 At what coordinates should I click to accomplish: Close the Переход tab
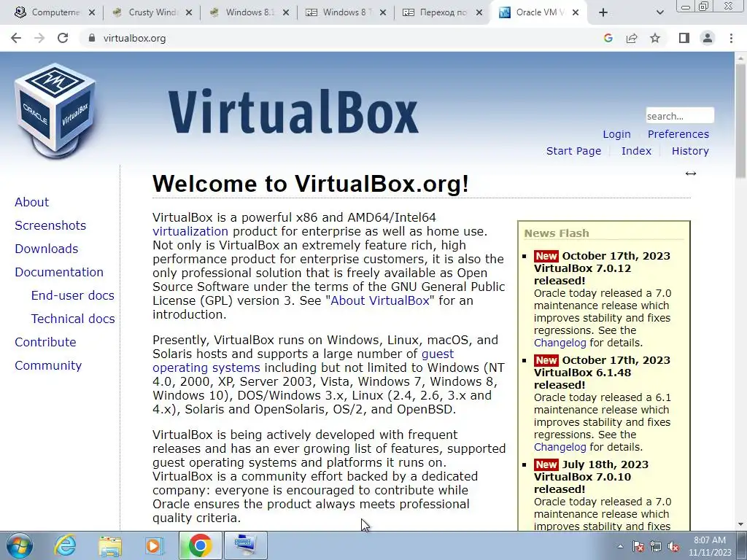click(x=479, y=12)
